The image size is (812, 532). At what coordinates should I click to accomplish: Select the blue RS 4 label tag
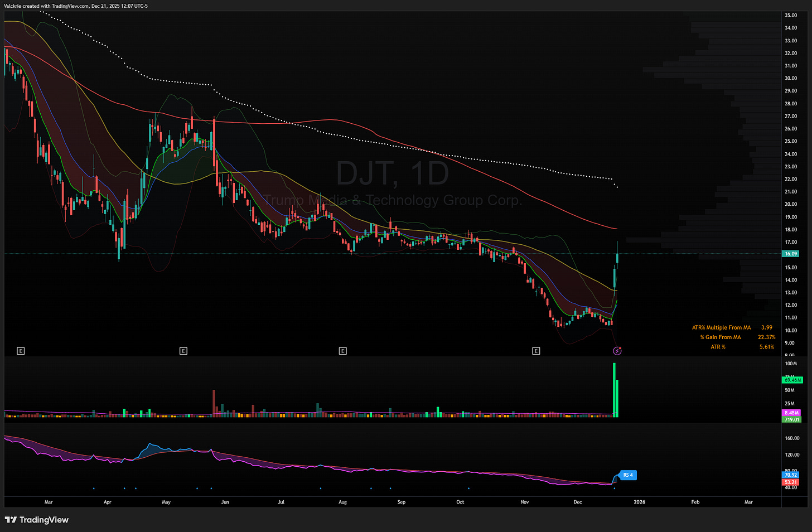(628, 475)
